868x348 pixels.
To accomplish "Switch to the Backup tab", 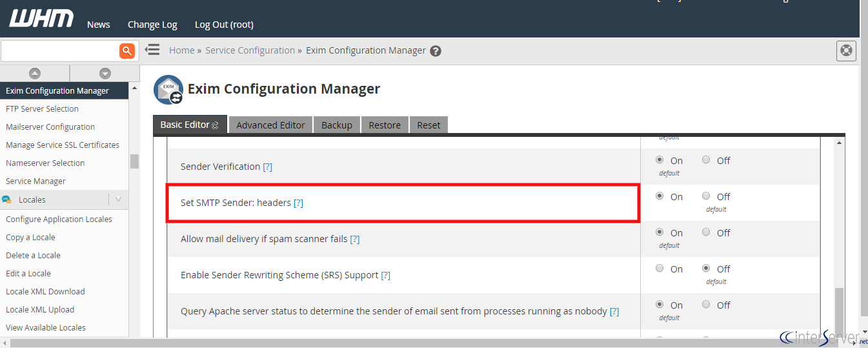I will click(337, 125).
